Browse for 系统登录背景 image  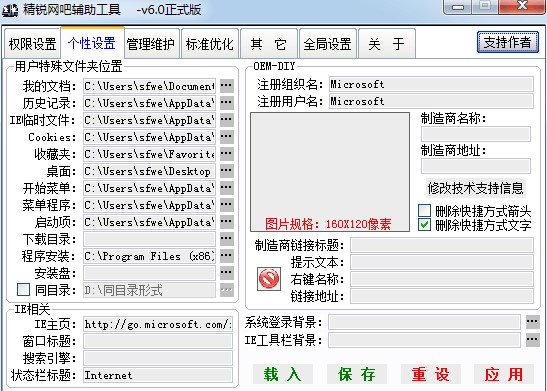[533, 322]
